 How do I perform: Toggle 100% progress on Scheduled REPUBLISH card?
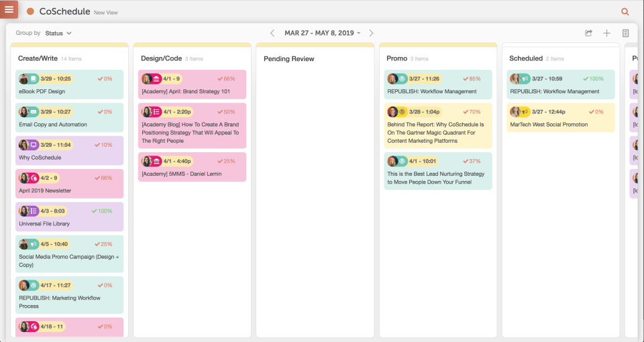tap(593, 79)
